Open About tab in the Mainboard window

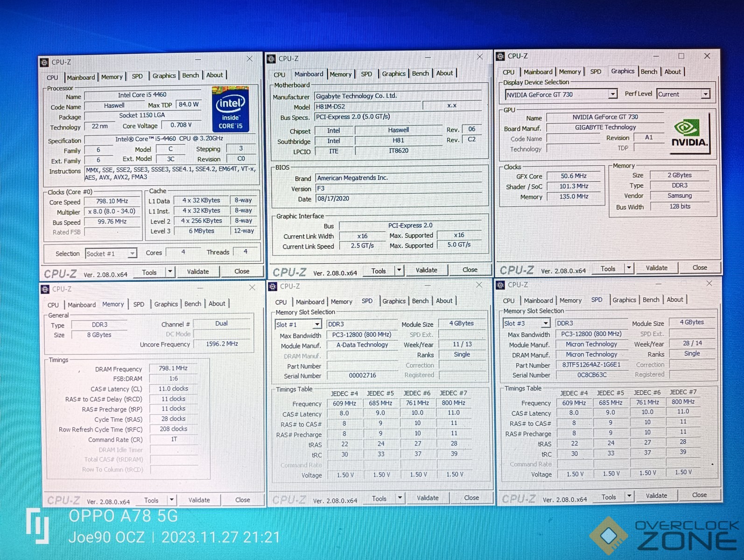[x=444, y=73]
